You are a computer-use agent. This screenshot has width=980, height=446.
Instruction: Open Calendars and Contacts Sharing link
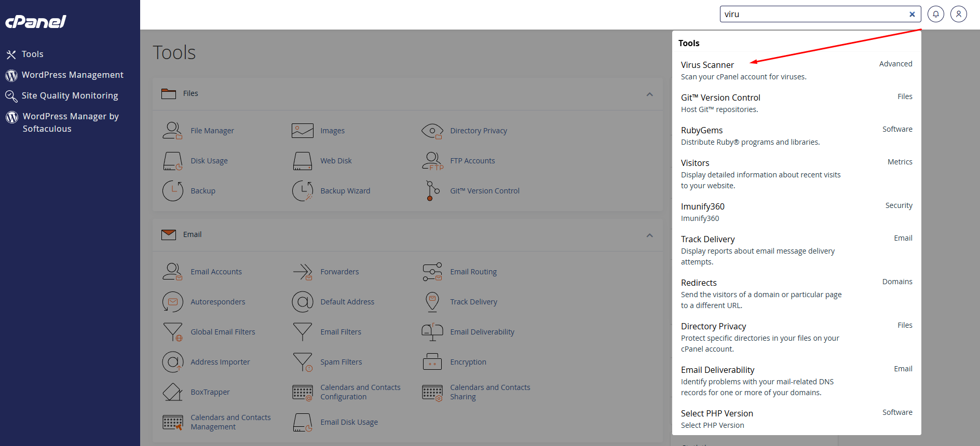tap(490, 392)
